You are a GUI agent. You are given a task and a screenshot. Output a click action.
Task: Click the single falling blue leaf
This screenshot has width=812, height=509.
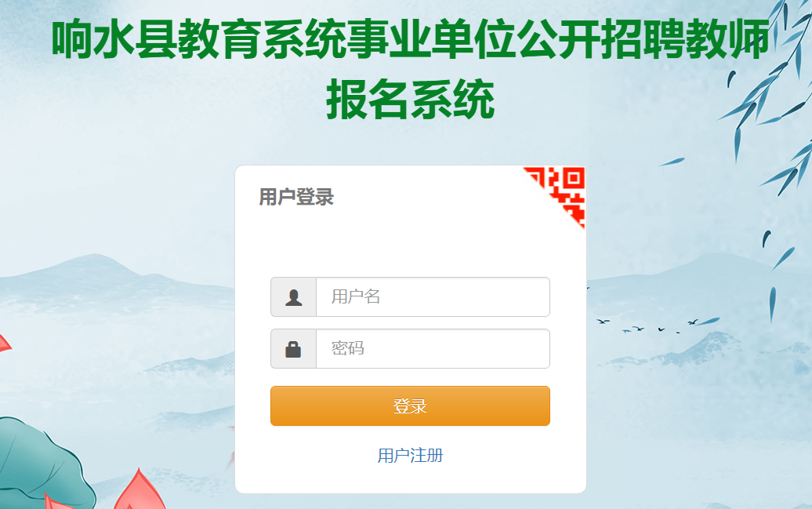point(672,162)
